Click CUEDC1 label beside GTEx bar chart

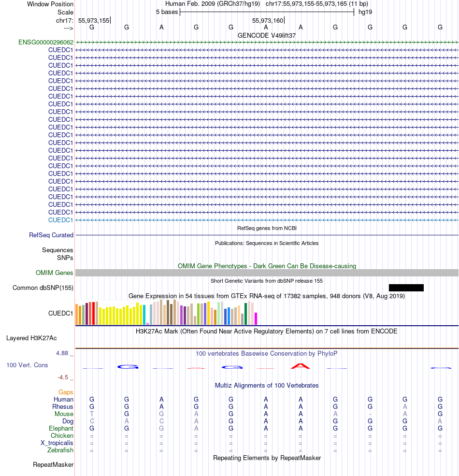tap(61, 313)
